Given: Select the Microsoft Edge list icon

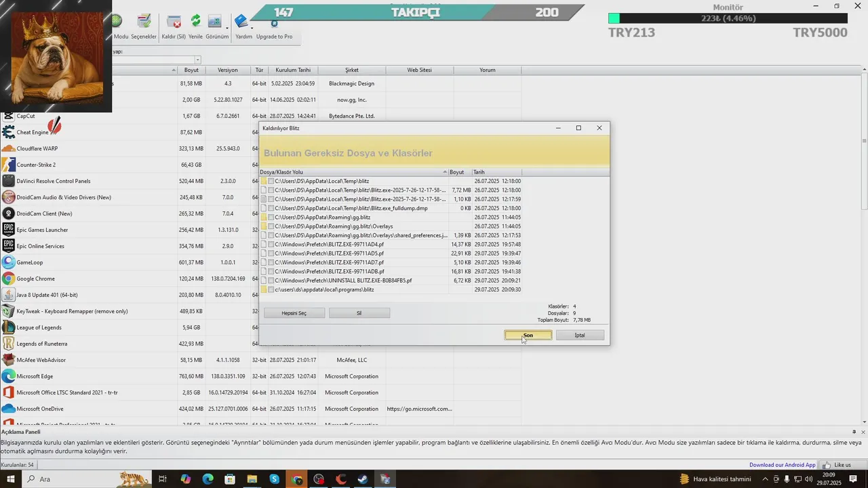Looking at the screenshot, I should (x=8, y=376).
